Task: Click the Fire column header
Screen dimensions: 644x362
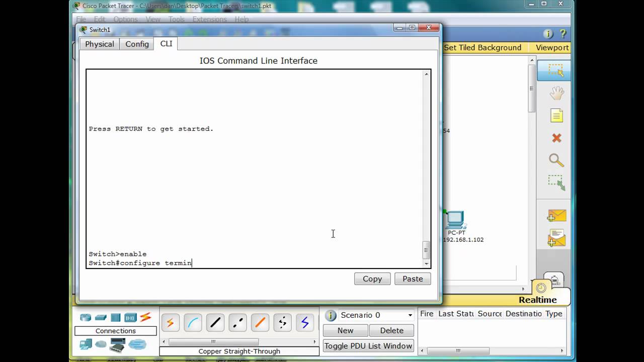Action: [427, 313]
